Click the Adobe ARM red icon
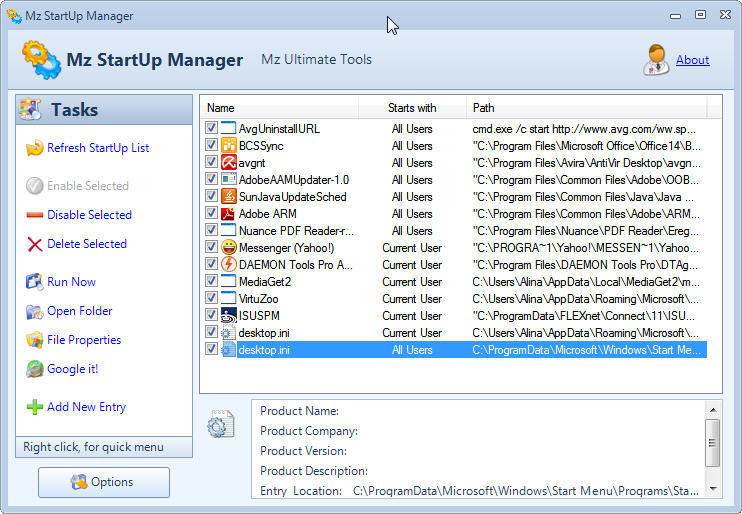Screen dimensions: 742x514 229,214
